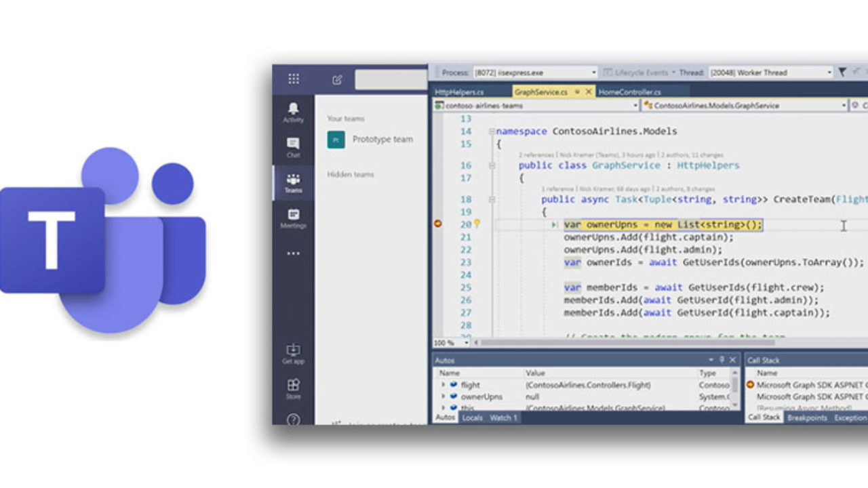This screenshot has height=488, width=868.
Task: Open the Process dropdown showing iisexpress.exe
Action: coord(535,72)
